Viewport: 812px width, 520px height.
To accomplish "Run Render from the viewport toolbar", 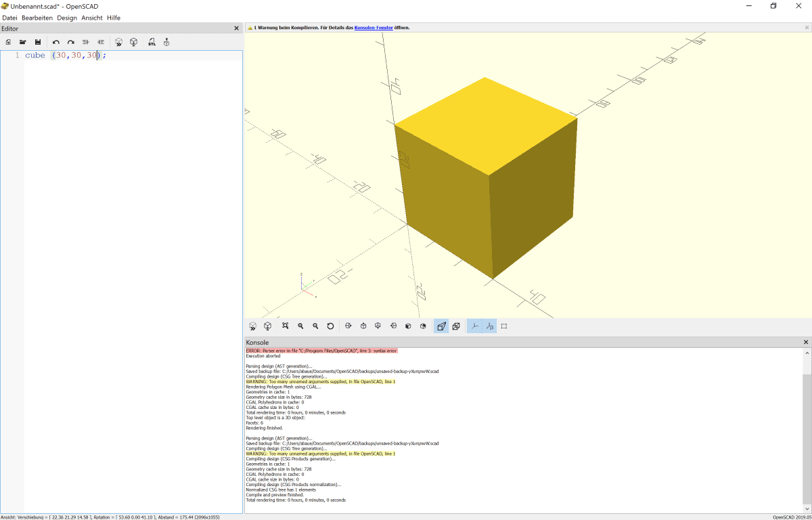I will tap(268, 326).
